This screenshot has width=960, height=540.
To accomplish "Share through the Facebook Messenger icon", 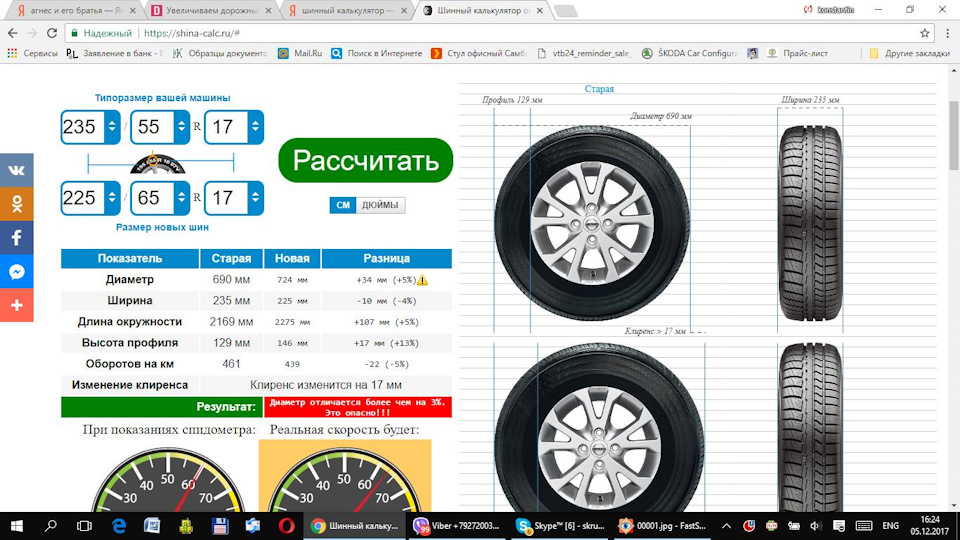I will point(16,272).
